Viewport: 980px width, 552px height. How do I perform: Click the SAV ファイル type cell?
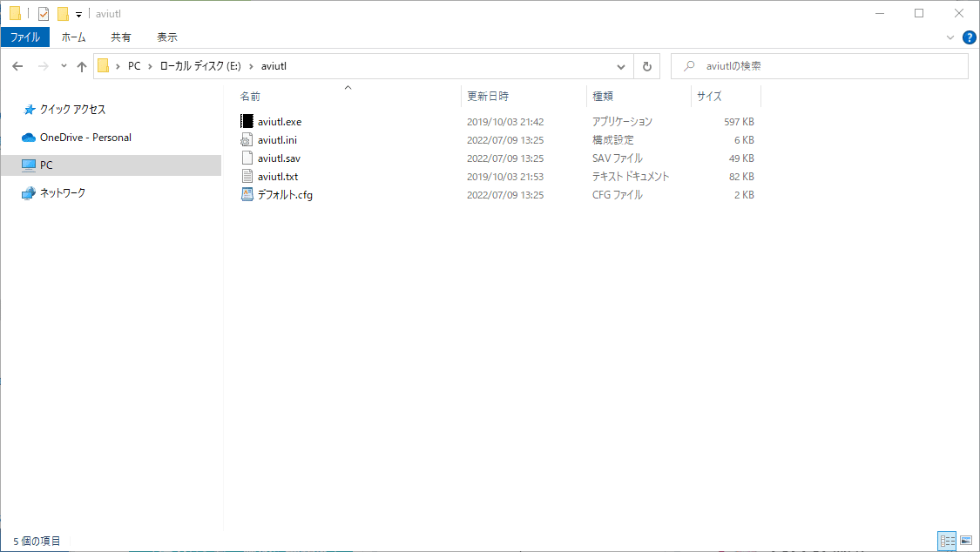(618, 158)
